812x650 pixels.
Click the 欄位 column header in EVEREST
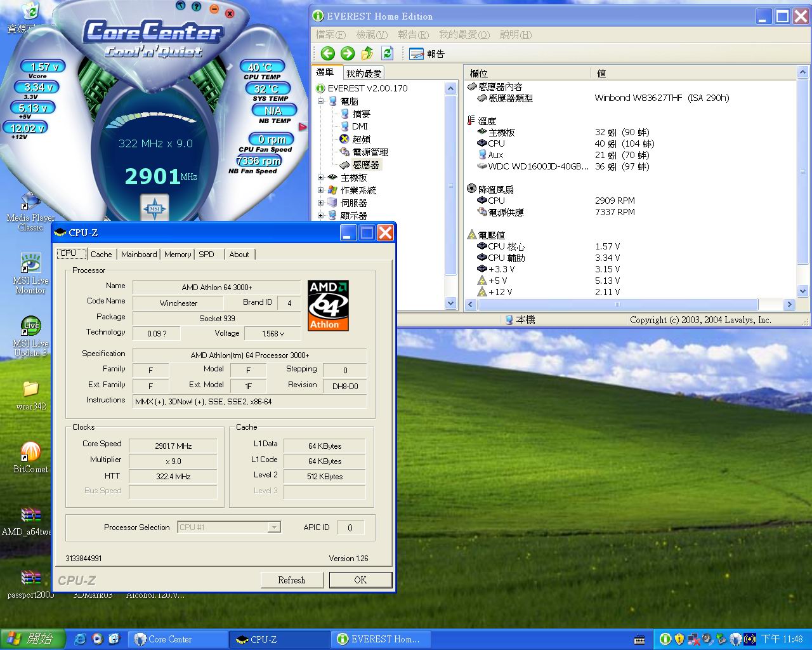[527, 73]
